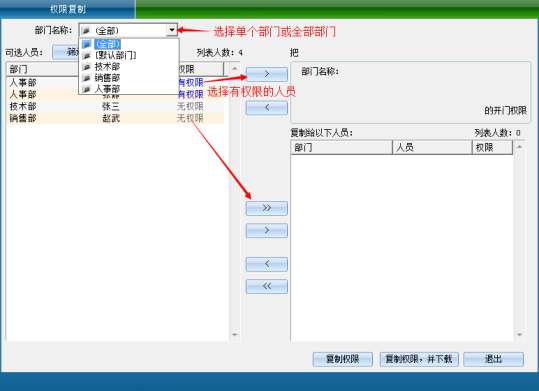Screen dimensions: 539x391
Task: Click 部门 column header in right list
Action: pyautogui.click(x=342, y=148)
